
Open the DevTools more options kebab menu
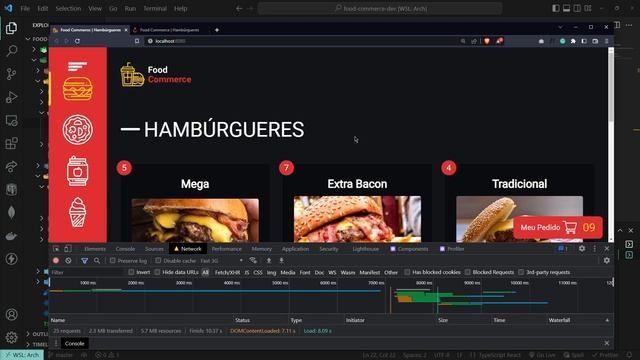coord(595,249)
